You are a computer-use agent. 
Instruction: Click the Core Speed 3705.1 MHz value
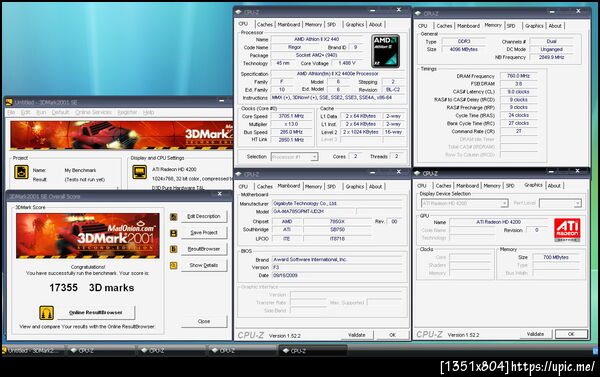(291, 116)
